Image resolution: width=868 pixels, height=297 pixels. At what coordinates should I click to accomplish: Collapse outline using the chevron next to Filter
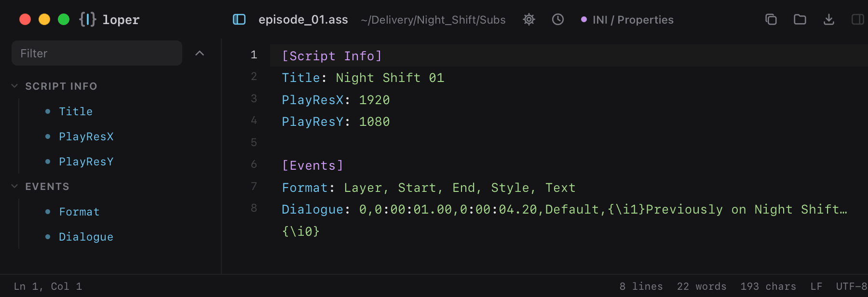point(200,53)
